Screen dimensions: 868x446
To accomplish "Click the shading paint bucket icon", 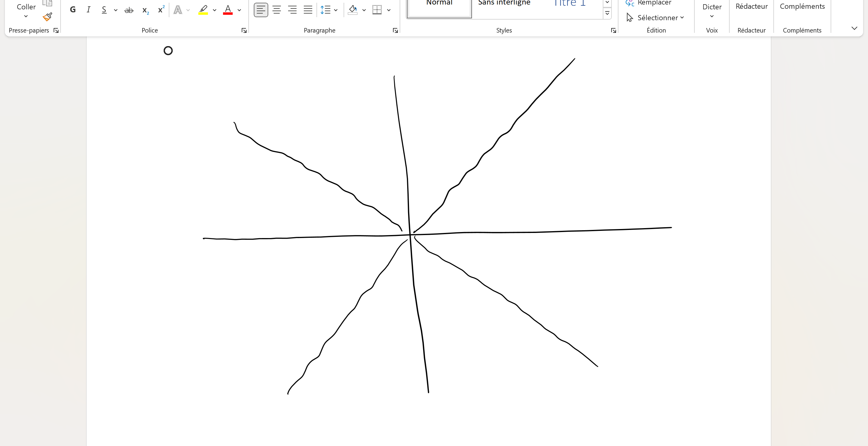I will point(352,10).
